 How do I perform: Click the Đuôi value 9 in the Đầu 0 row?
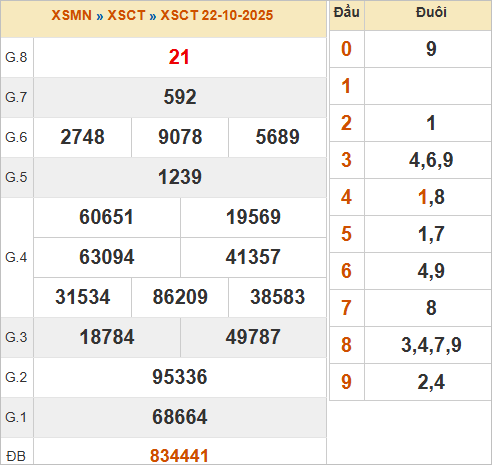tap(431, 49)
